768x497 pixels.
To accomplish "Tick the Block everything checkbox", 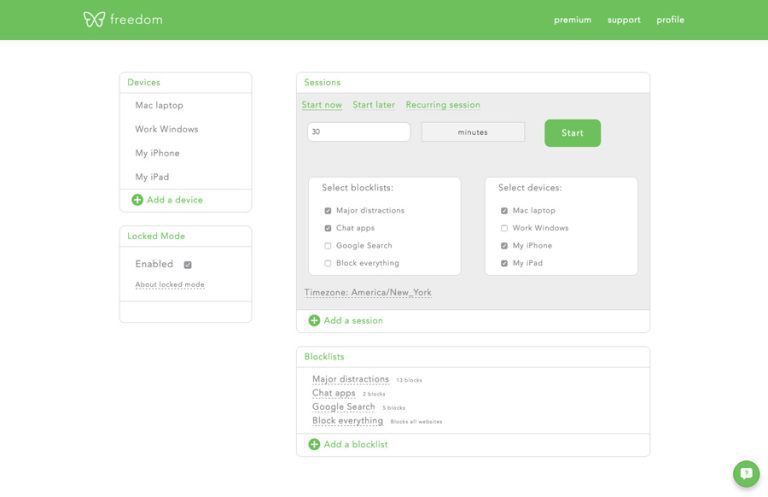I will 328,263.
